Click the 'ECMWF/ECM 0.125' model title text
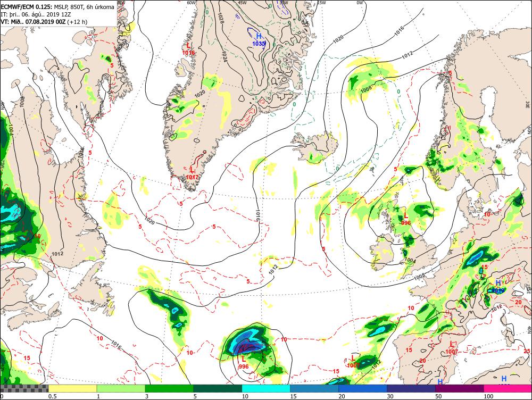 pyautogui.click(x=26, y=7)
